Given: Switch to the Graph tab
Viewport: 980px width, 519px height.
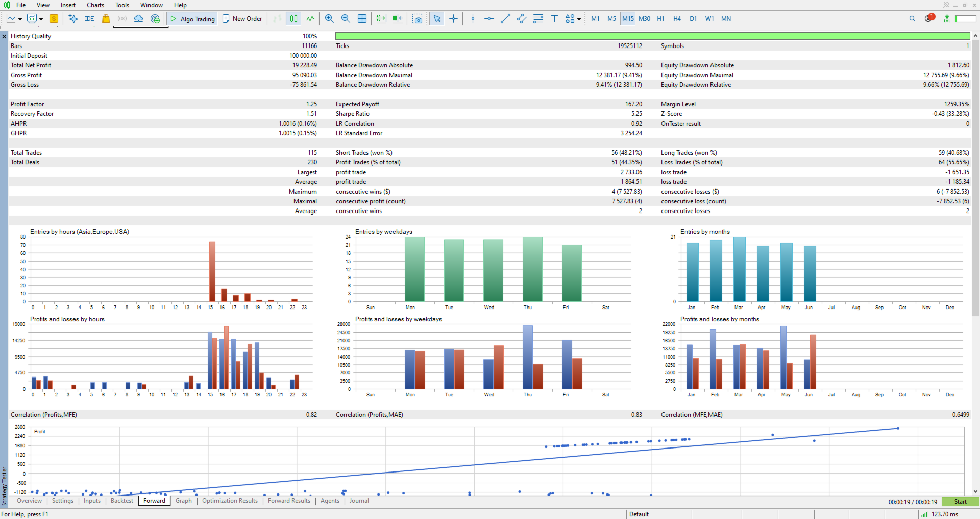Looking at the screenshot, I should click(x=184, y=501).
